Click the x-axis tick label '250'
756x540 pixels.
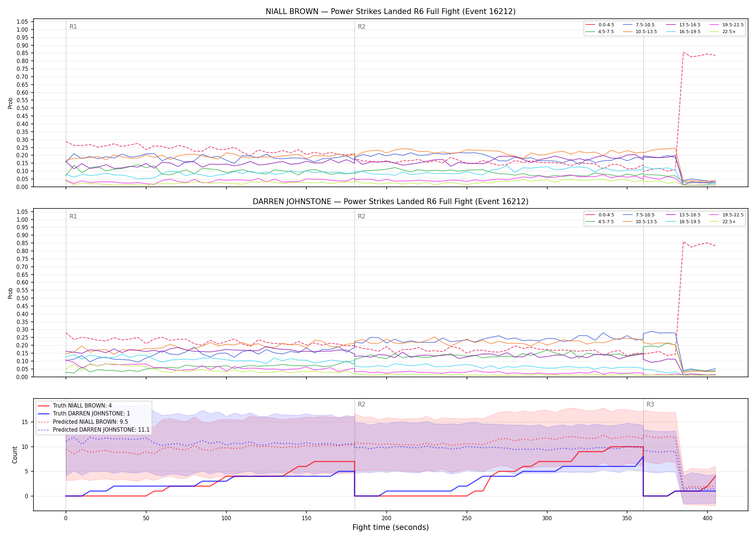pos(467,518)
